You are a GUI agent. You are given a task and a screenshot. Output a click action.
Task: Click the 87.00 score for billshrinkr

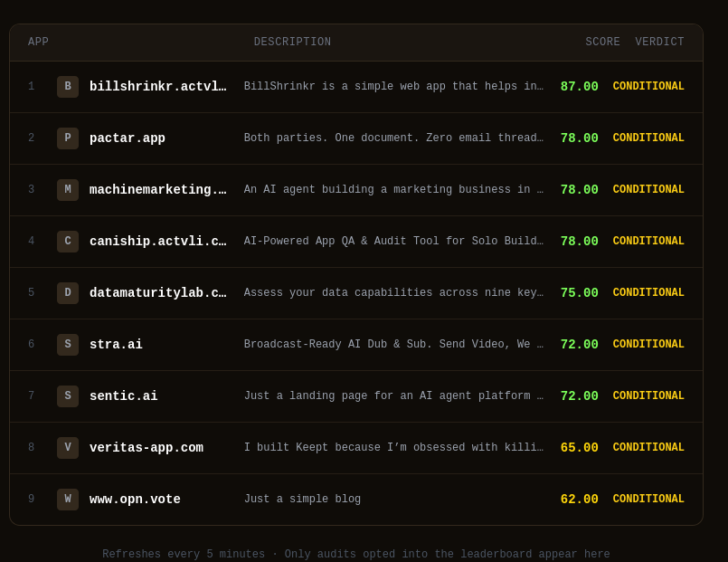tap(579, 87)
